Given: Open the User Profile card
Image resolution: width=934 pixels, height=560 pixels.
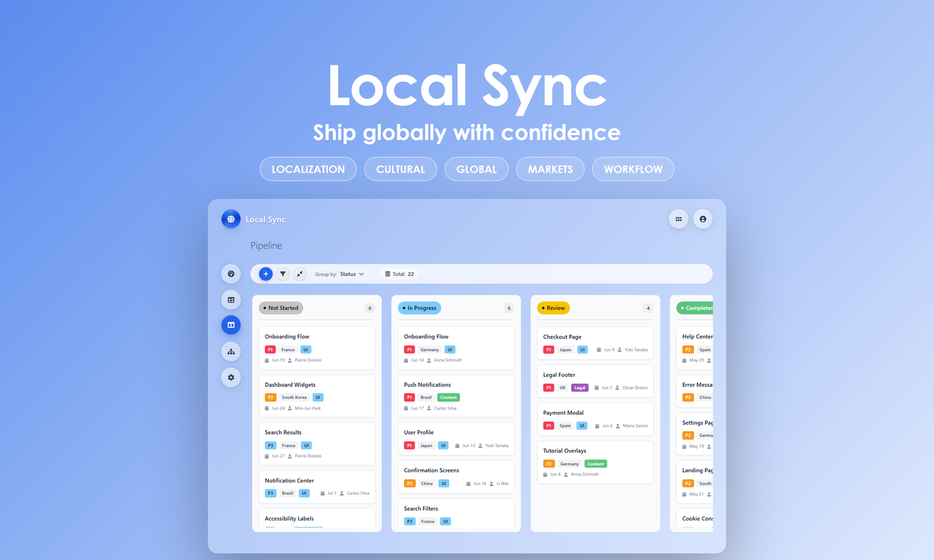Looking at the screenshot, I should pyautogui.click(x=456, y=439).
